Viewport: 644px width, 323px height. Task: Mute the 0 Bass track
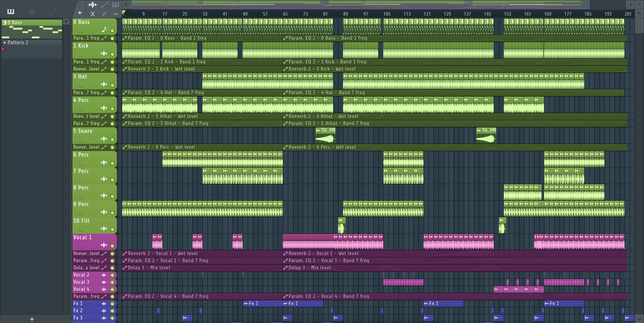[x=112, y=30]
